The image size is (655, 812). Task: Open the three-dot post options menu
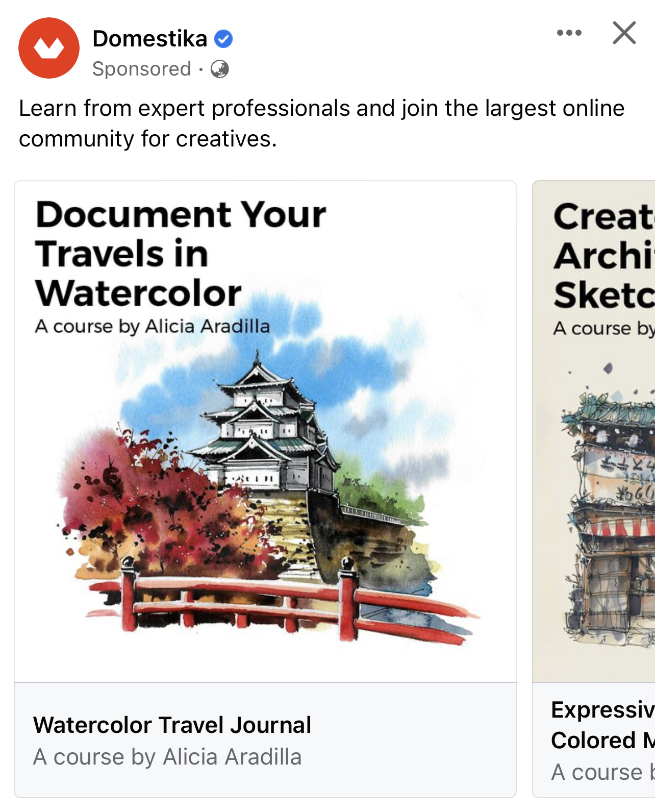tap(569, 33)
